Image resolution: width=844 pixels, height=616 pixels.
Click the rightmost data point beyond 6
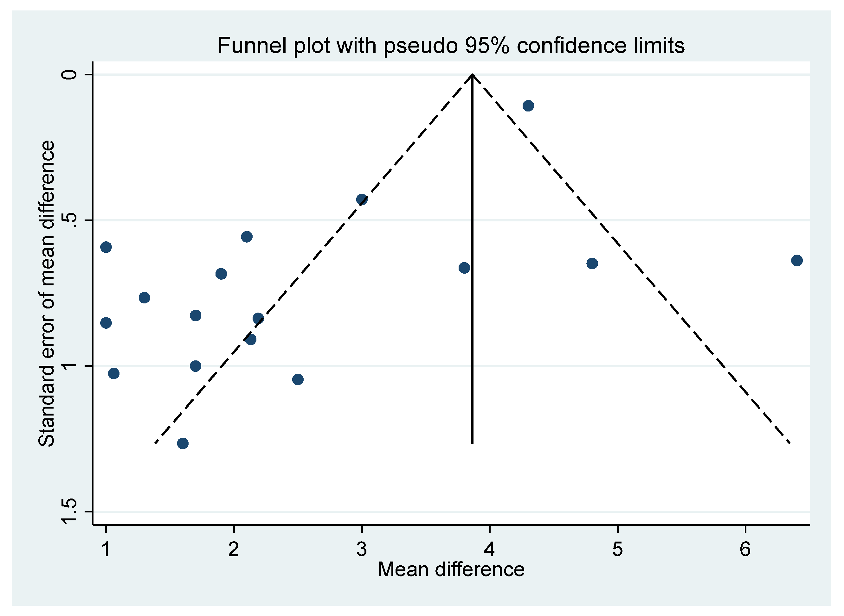[796, 261]
